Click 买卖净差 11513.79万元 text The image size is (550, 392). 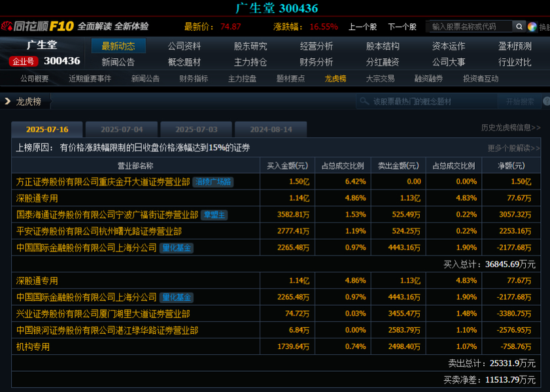489,380
